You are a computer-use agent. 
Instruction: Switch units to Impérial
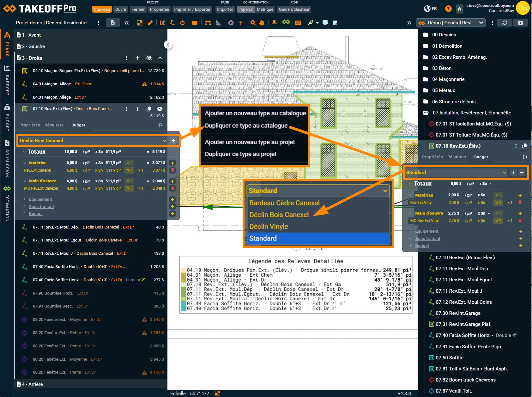pos(246,9)
